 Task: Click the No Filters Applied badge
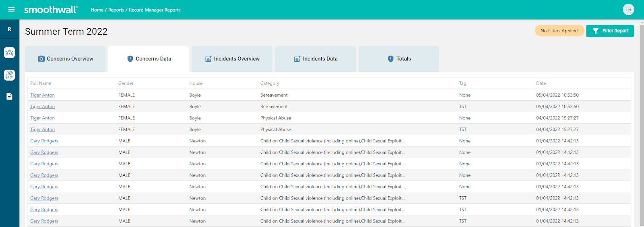[x=559, y=31]
